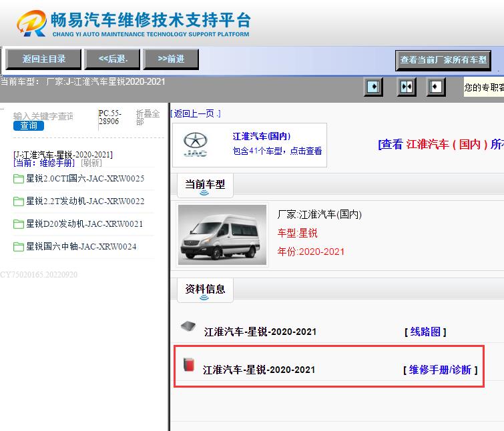This screenshot has height=431, width=504.
Task: Click folder icon beside 星锐2.2T发动机
Action: pos(18,201)
